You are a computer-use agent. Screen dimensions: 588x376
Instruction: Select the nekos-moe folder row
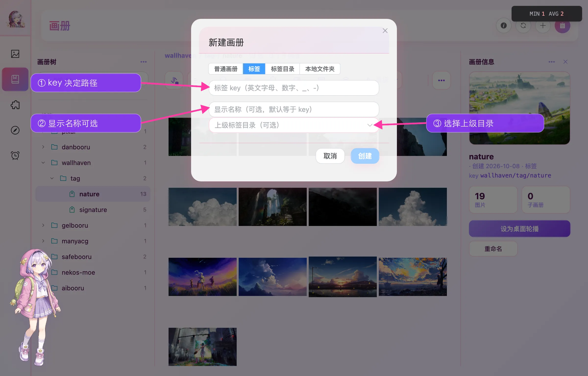(93, 272)
